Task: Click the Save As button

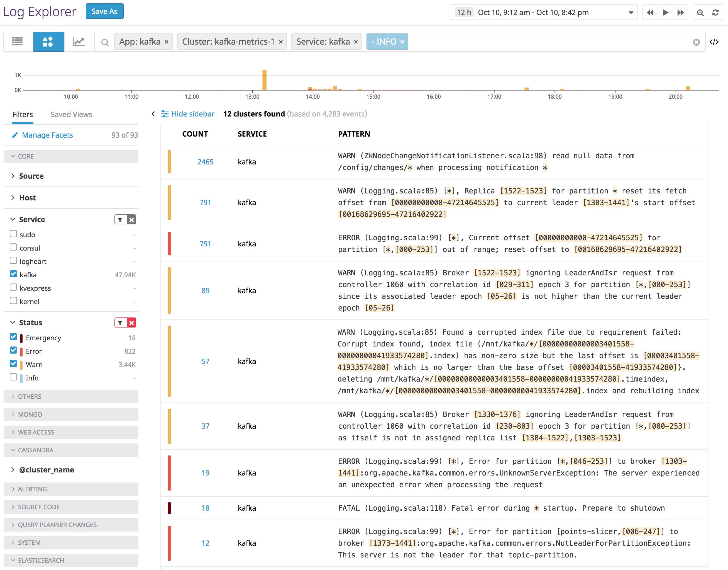Action: 104,11
